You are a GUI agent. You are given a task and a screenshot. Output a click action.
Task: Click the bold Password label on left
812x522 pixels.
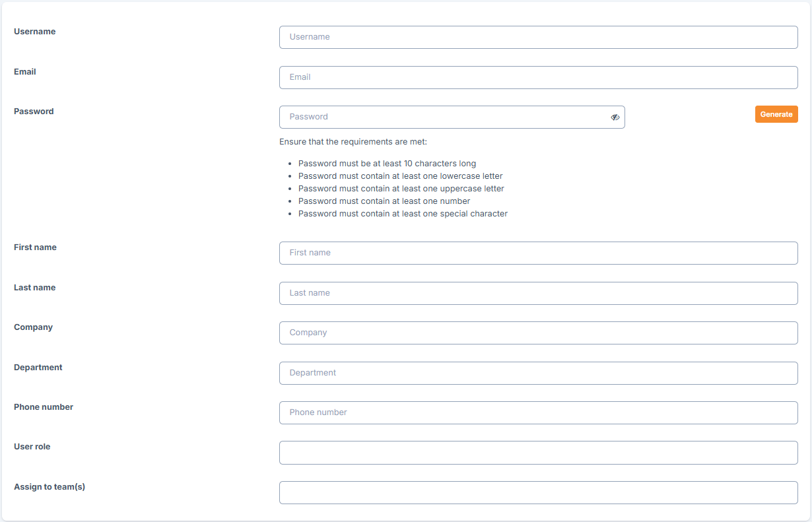(34, 111)
